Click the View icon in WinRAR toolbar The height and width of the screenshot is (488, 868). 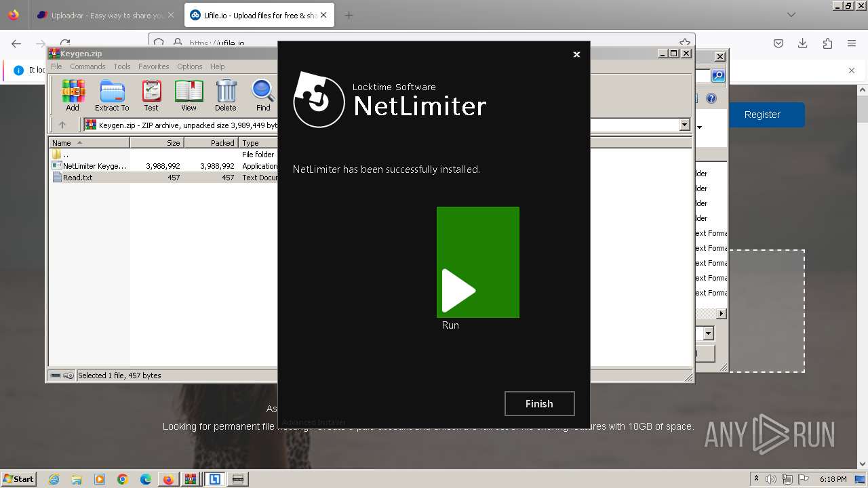pyautogui.click(x=189, y=96)
